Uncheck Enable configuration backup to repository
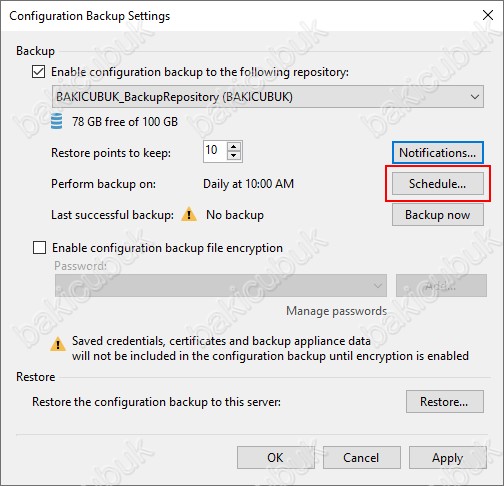Screen dimensions: 504x486 pos(39,72)
